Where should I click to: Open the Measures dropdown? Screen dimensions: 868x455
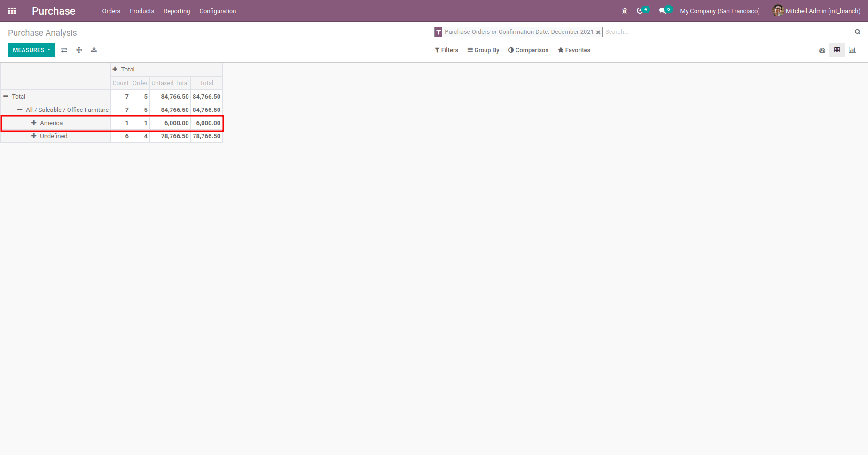point(31,50)
